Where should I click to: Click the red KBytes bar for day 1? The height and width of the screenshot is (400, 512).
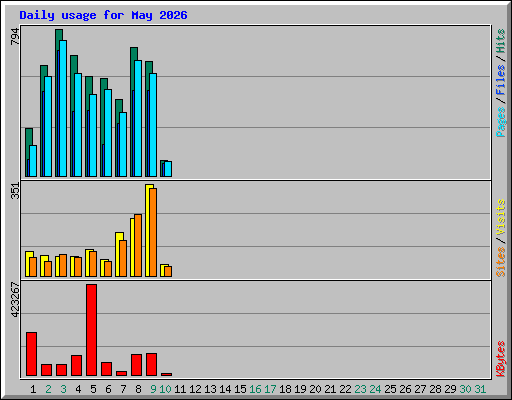click(32, 354)
